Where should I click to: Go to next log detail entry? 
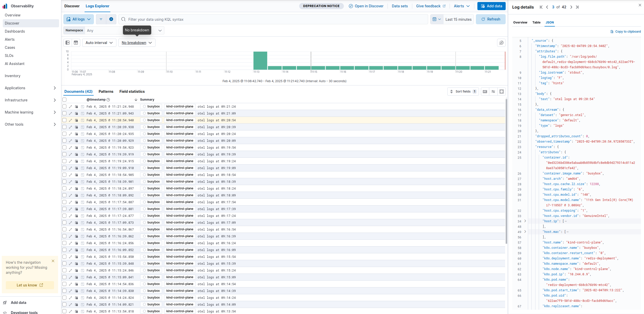coord(571,7)
